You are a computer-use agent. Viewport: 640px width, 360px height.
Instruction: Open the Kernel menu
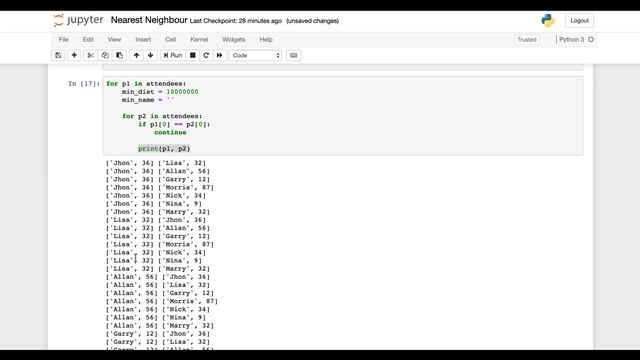click(199, 40)
